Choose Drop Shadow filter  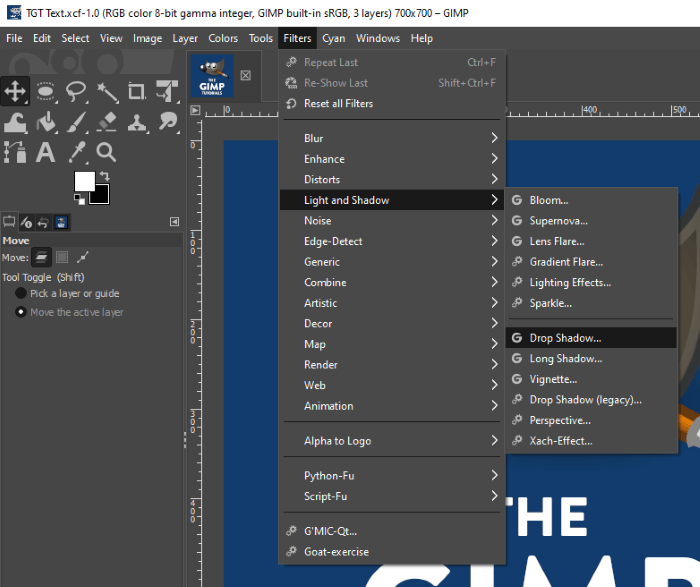coord(591,338)
